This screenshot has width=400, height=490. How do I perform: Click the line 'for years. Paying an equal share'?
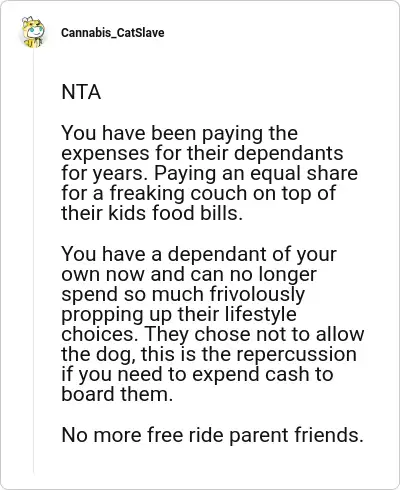click(210, 174)
